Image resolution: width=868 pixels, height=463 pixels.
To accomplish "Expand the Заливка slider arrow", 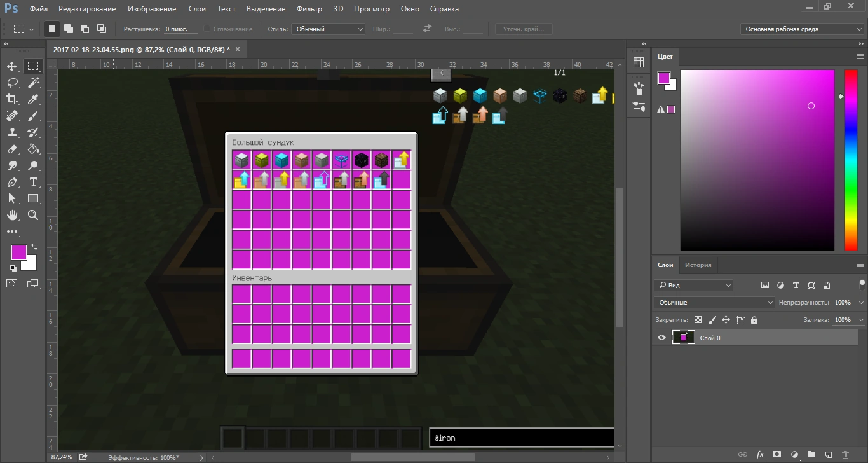I will [x=861, y=320].
